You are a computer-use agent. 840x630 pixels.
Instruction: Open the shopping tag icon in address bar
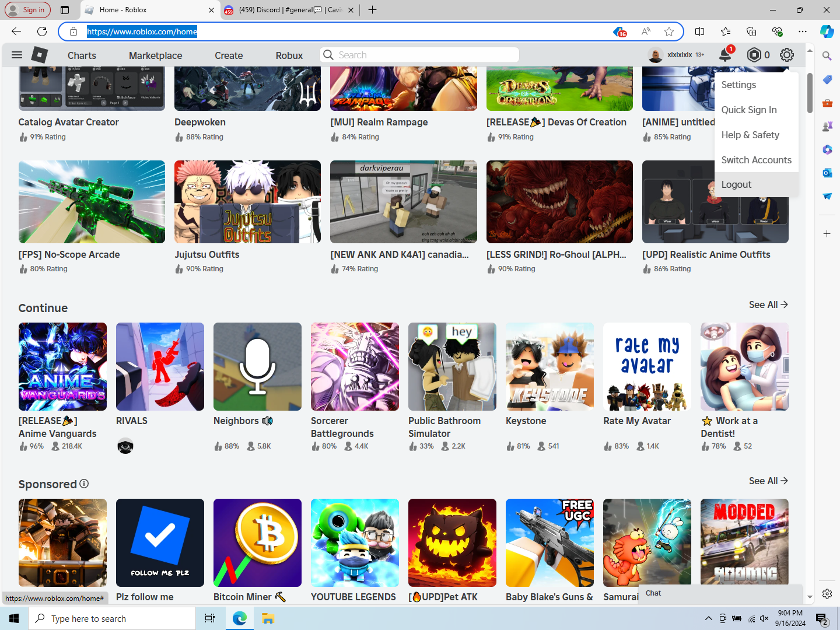(619, 32)
